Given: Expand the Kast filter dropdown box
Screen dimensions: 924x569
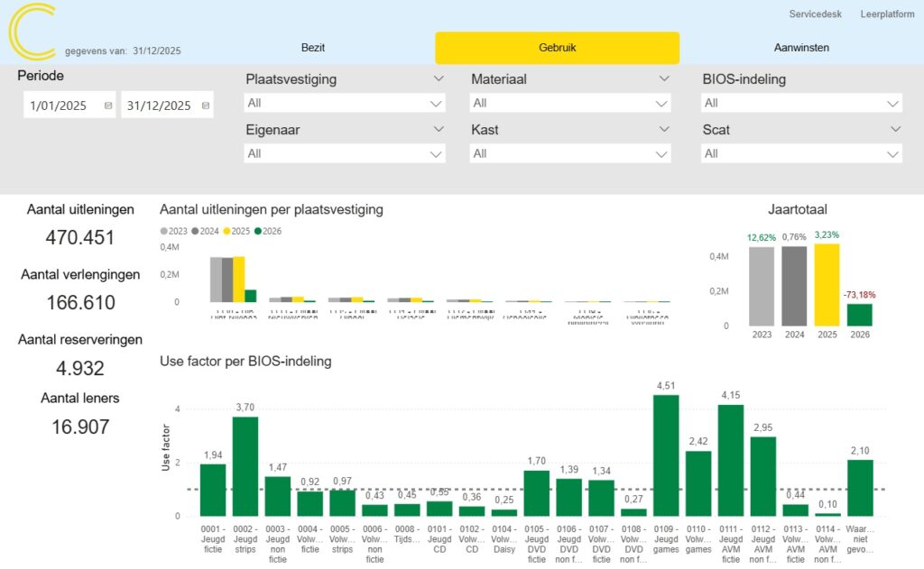Looking at the screenshot, I should point(570,153).
